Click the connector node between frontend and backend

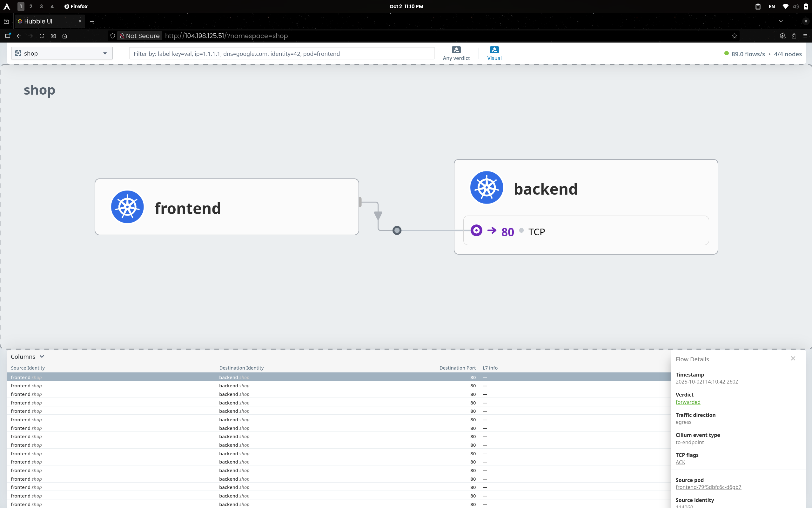pos(397,231)
